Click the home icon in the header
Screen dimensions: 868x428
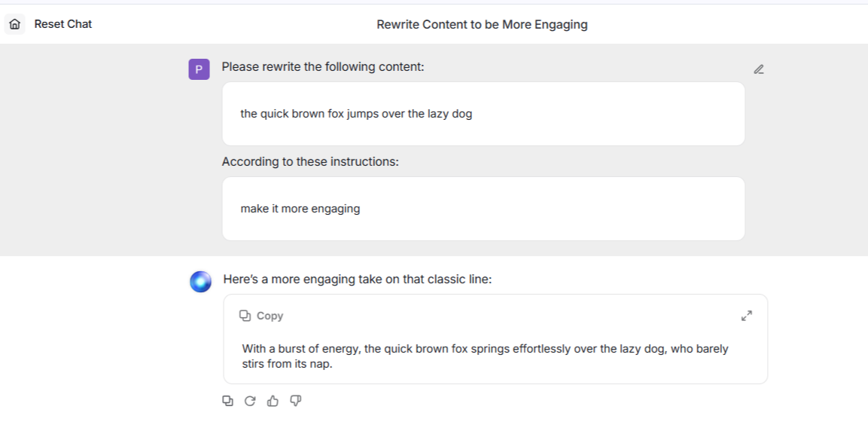point(14,24)
